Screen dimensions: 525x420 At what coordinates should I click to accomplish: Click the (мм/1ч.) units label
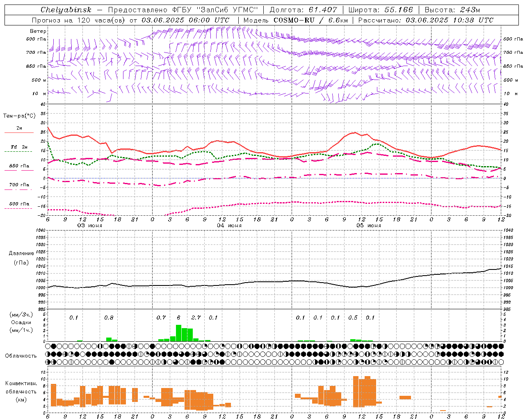pos(21,330)
